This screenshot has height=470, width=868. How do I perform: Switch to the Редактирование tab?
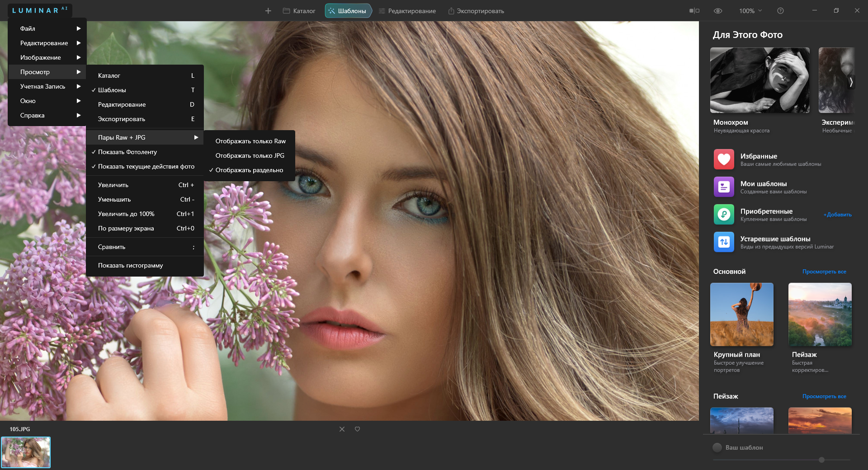(407, 11)
